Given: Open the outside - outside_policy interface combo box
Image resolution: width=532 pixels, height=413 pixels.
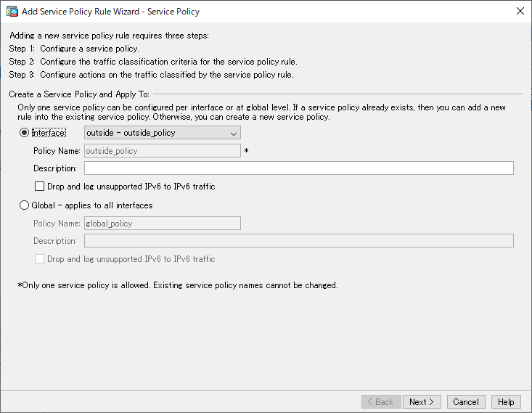Looking at the screenshot, I should [x=162, y=133].
